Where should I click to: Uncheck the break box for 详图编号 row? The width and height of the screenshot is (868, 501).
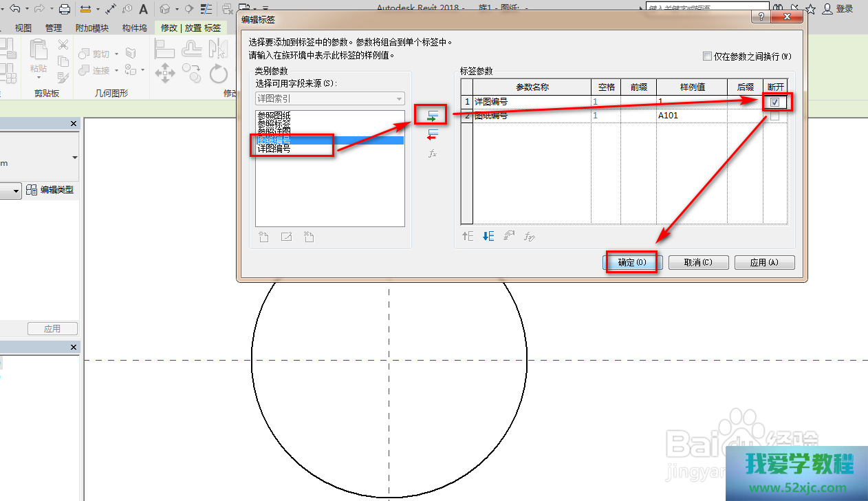pyautogui.click(x=775, y=102)
